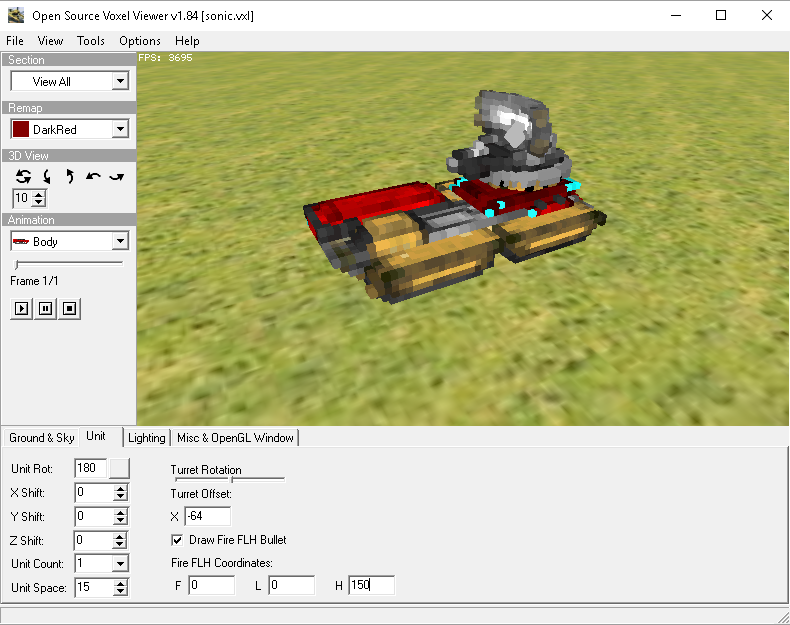Click the fourth rotation arrow in 3D View
790x625 pixels.
point(93,176)
